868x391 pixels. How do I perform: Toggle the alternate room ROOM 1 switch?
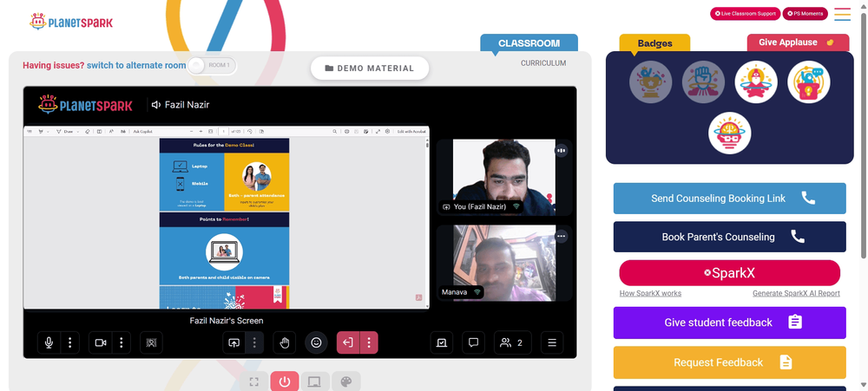(212, 65)
